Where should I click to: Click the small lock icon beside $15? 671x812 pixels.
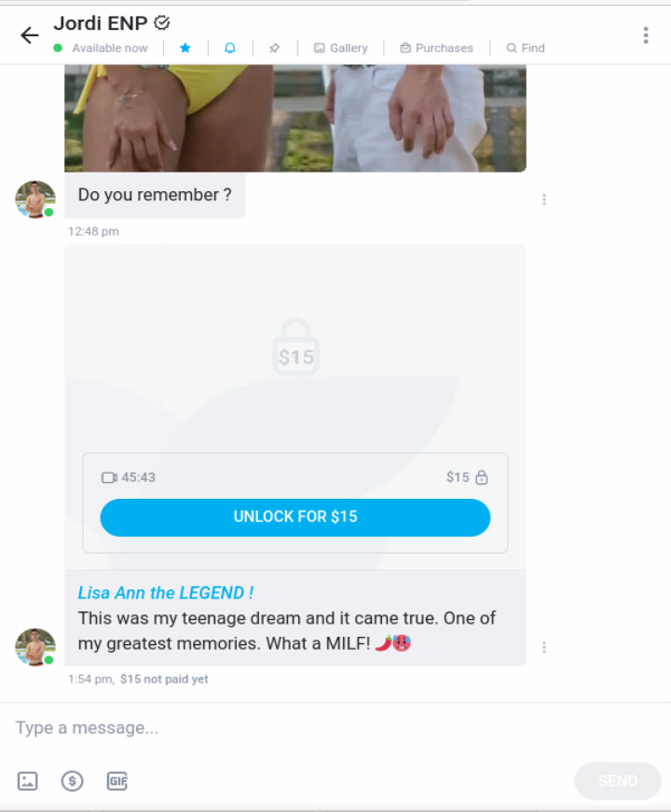pos(482,477)
